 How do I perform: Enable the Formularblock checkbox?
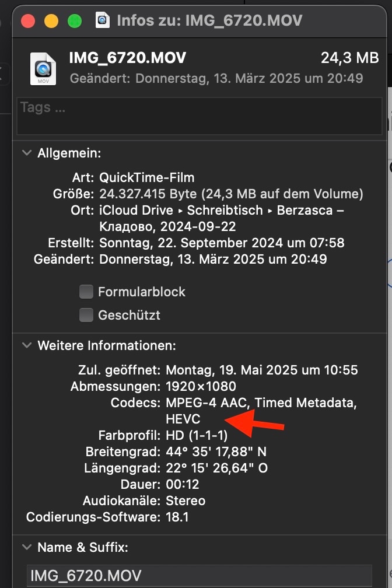click(86, 292)
